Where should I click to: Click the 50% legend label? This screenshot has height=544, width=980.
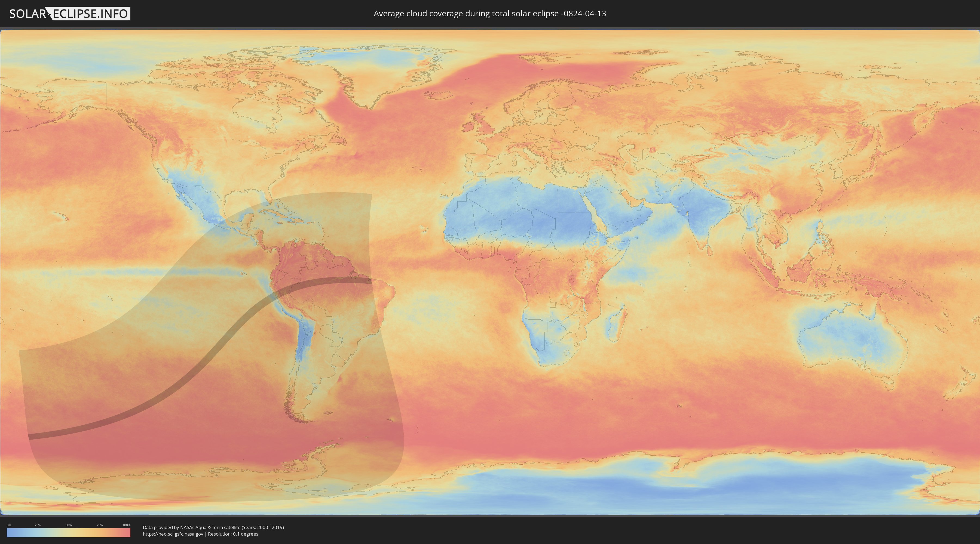click(x=69, y=525)
